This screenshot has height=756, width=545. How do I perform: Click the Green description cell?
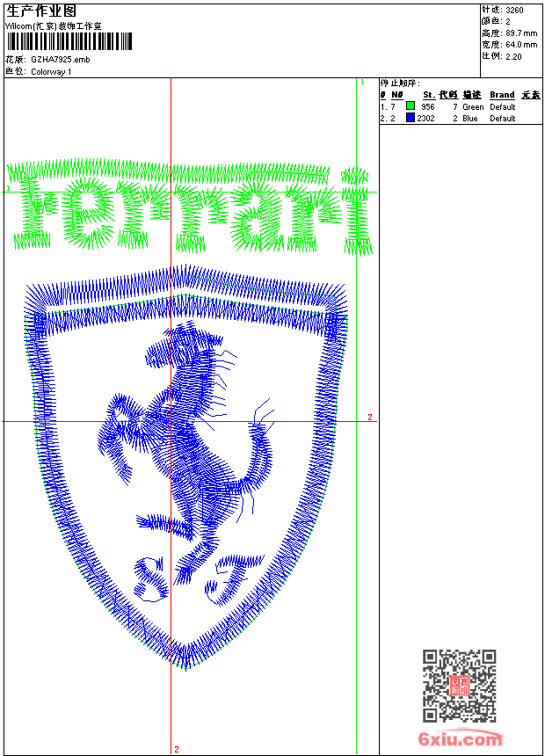pyautogui.click(x=473, y=106)
